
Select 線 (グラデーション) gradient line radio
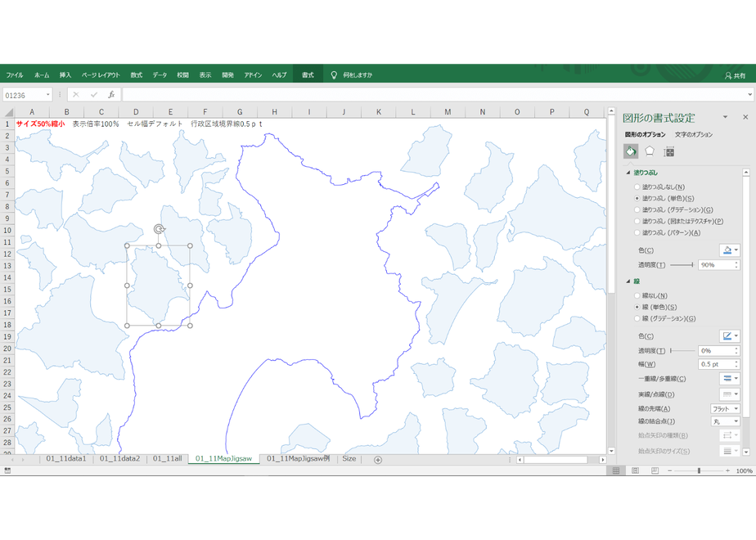(x=637, y=319)
